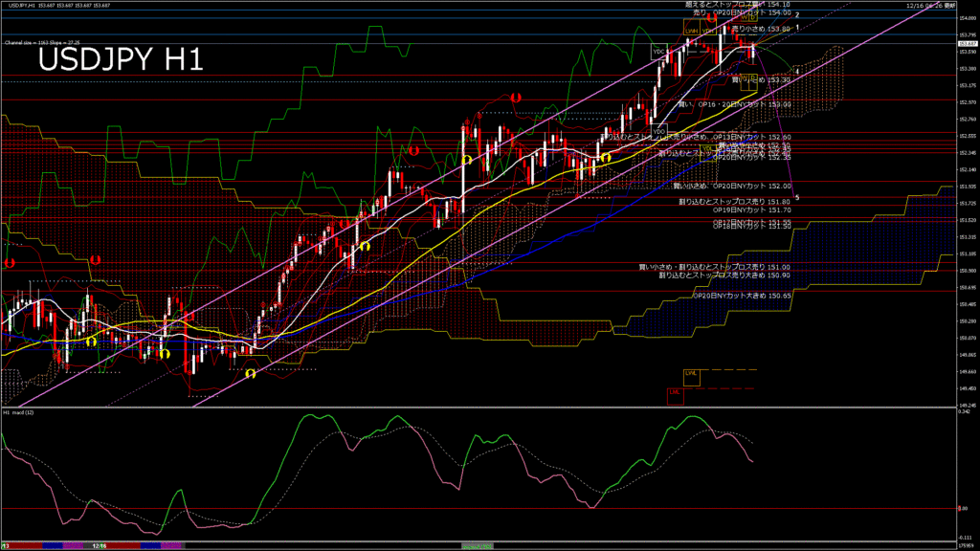Click the large USDJPY H1 title text
The width and height of the screenshot is (980, 551).
click(120, 61)
